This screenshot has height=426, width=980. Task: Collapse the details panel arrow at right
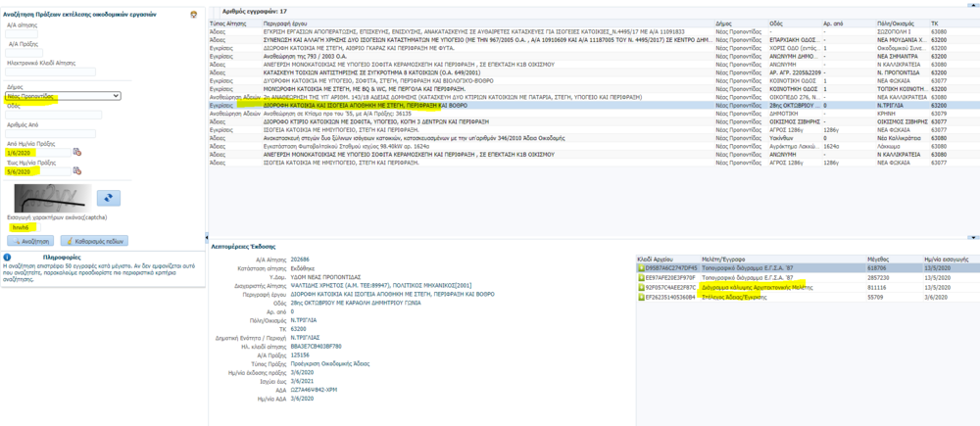(972, 237)
